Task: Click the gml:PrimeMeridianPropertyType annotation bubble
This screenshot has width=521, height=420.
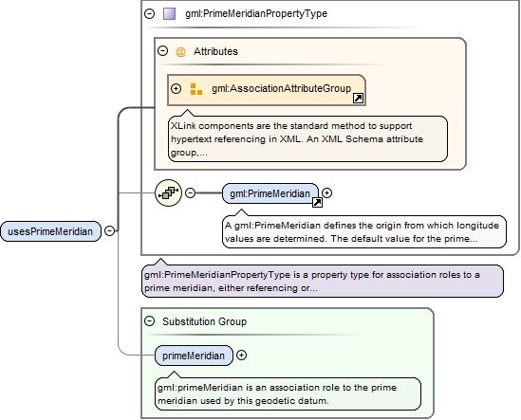Action: click(x=323, y=281)
